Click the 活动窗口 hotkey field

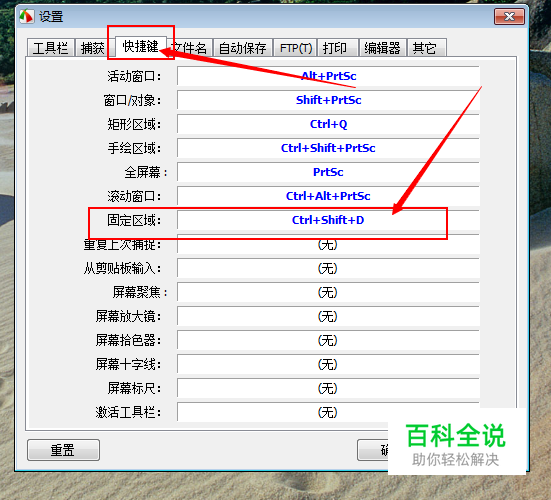(329, 76)
